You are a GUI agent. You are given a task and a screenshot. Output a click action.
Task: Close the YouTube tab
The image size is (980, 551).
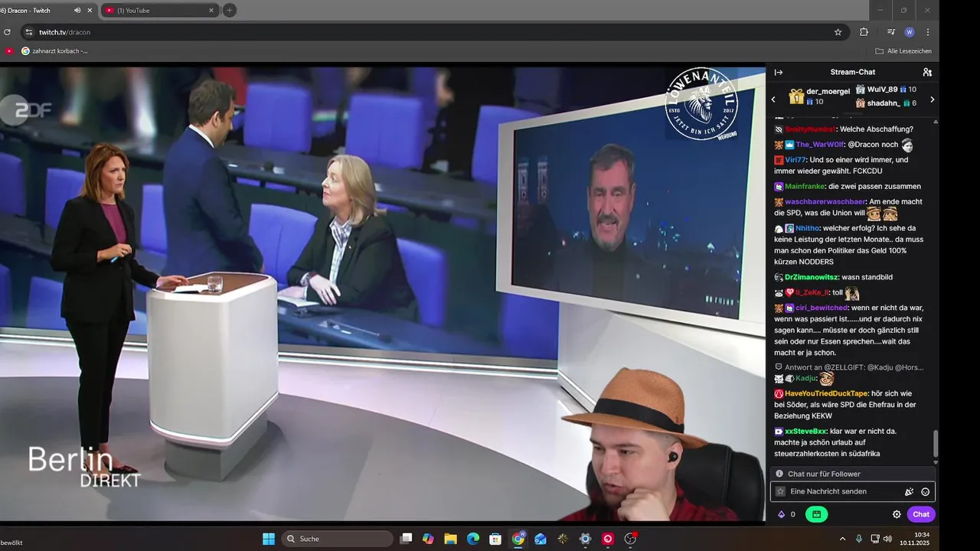pyautogui.click(x=211, y=10)
